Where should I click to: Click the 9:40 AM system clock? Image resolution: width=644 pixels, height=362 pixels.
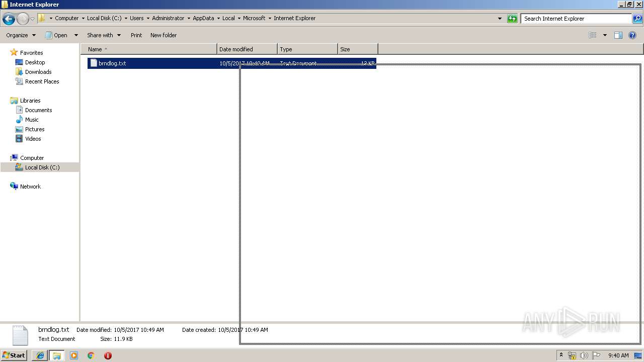click(x=618, y=355)
